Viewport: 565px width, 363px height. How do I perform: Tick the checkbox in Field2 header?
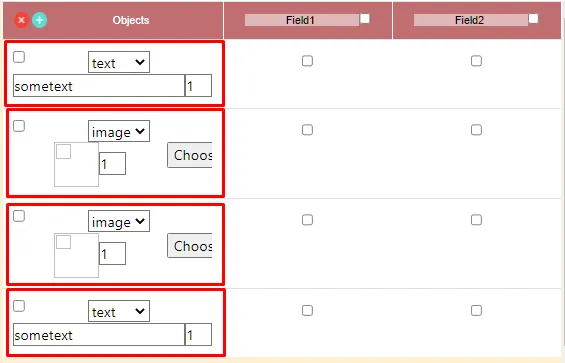point(534,18)
